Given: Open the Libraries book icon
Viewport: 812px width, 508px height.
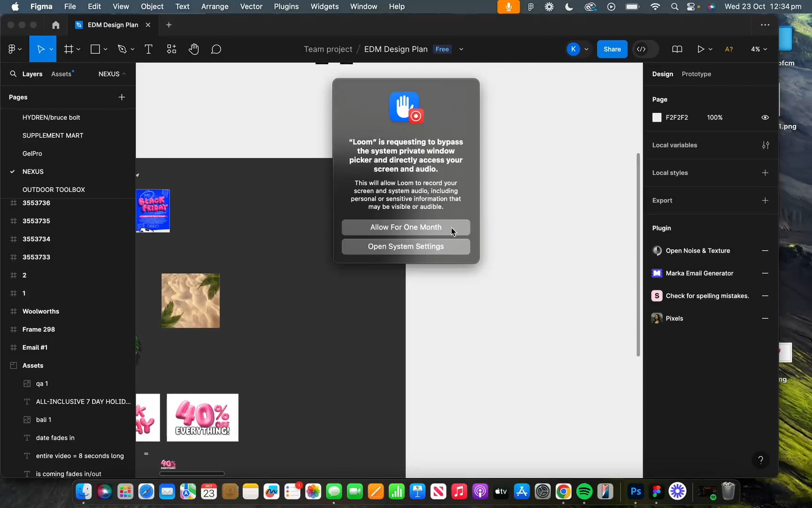Looking at the screenshot, I should pos(677,49).
